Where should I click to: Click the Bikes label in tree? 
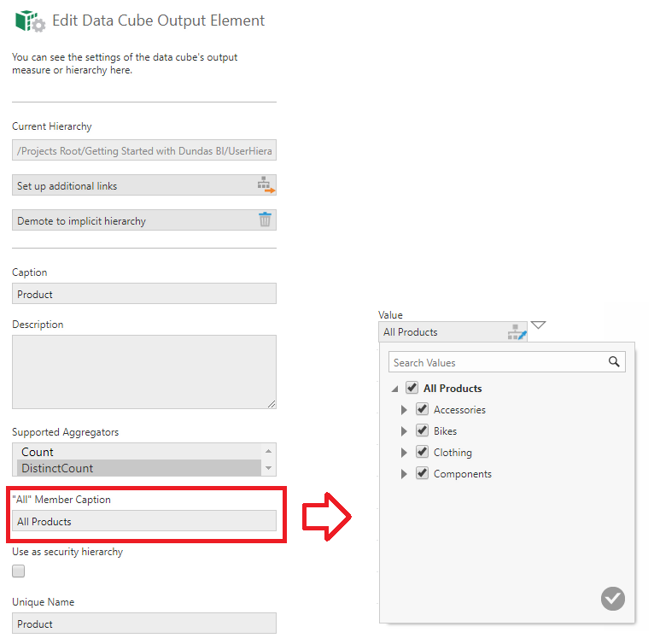(x=445, y=431)
